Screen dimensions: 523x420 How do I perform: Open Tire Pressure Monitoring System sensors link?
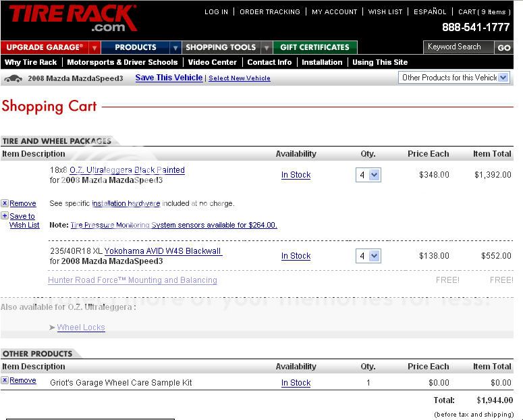(174, 225)
